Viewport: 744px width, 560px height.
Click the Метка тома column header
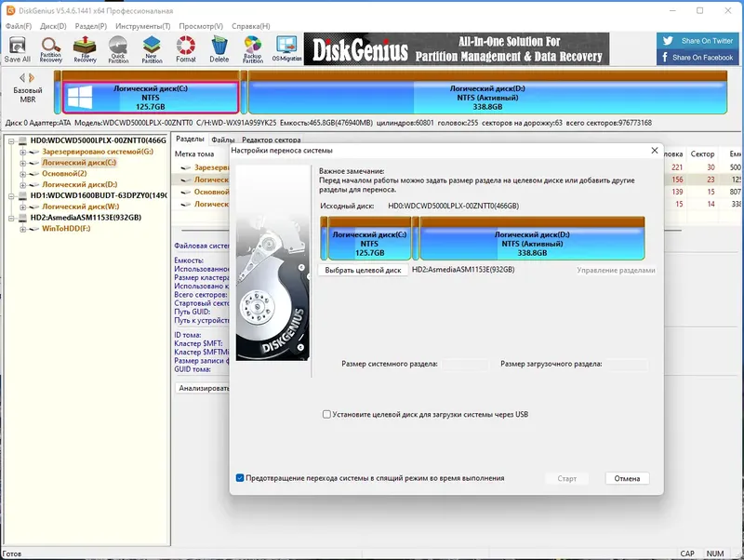pyautogui.click(x=194, y=153)
